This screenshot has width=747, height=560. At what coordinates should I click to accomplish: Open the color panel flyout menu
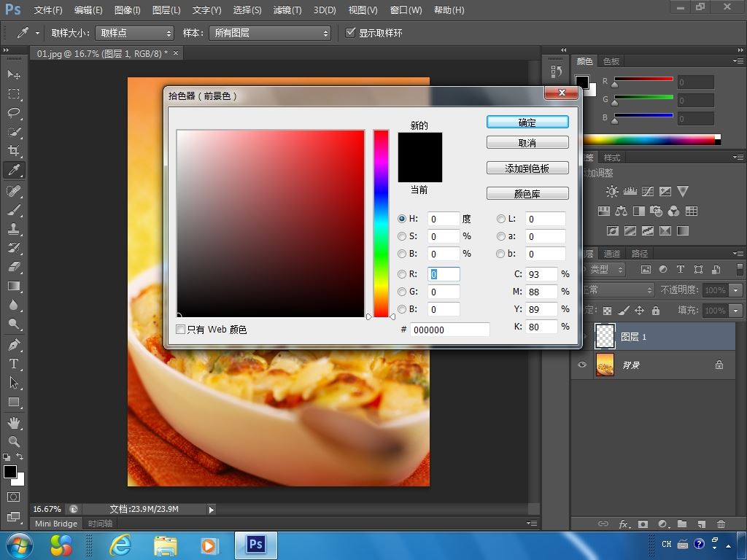coord(738,61)
